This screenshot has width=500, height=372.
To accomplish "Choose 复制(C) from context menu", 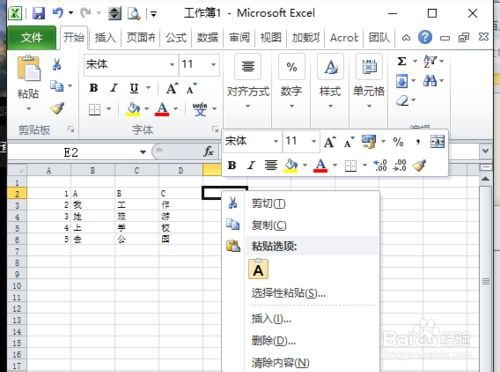I will 301,225.
